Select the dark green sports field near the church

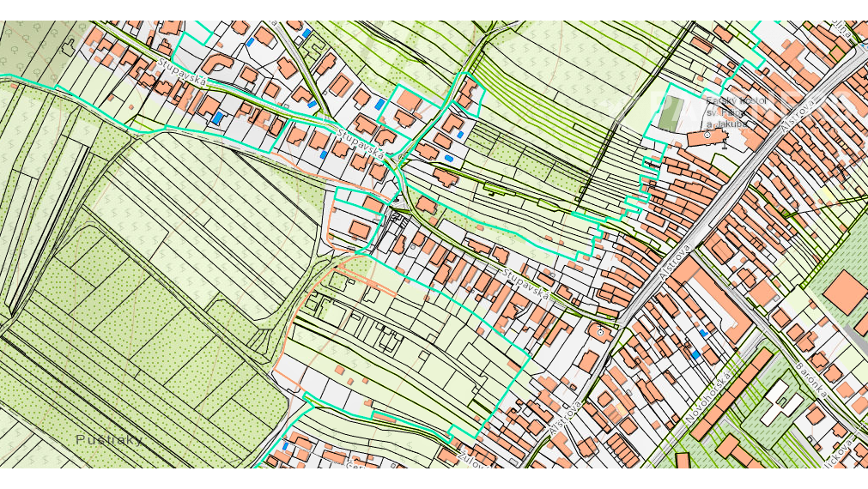click(671, 112)
